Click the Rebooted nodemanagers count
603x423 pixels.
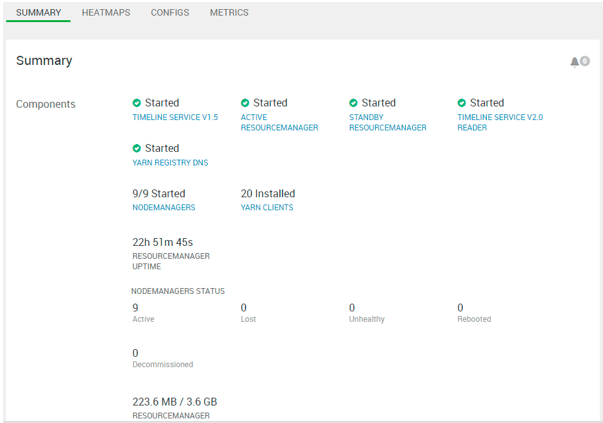(460, 308)
